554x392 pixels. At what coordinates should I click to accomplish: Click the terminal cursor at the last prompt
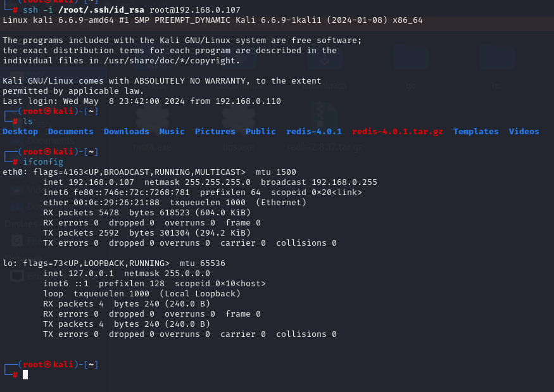pyautogui.click(x=25, y=374)
